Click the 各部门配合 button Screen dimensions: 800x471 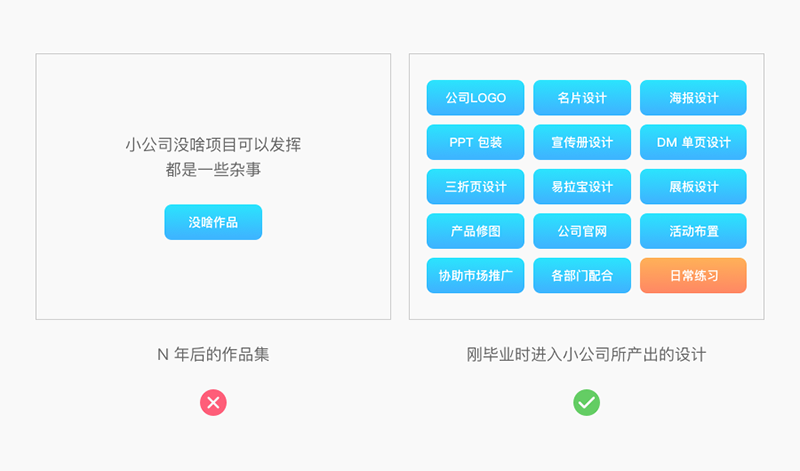(x=582, y=275)
